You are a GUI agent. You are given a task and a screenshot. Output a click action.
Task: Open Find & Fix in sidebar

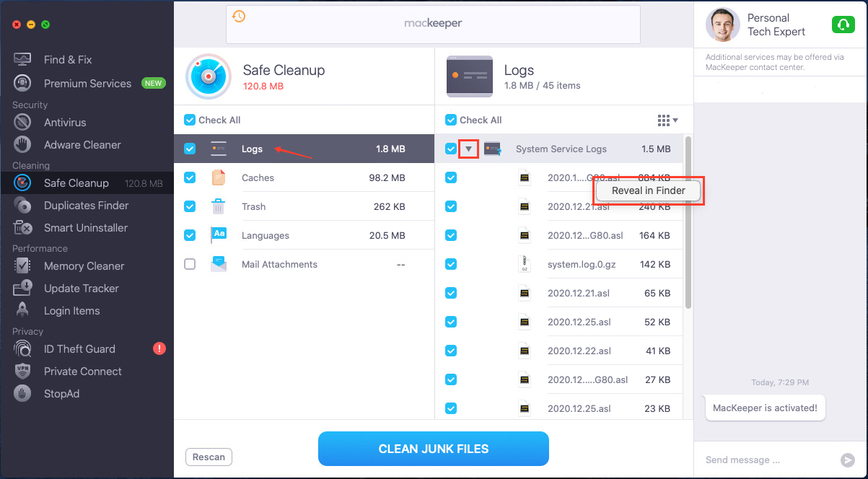point(68,60)
